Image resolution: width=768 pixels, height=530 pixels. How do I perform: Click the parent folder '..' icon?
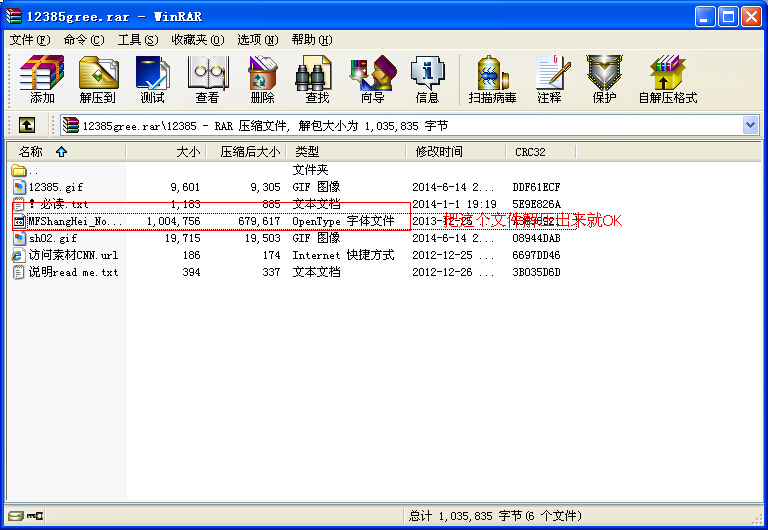(19, 170)
